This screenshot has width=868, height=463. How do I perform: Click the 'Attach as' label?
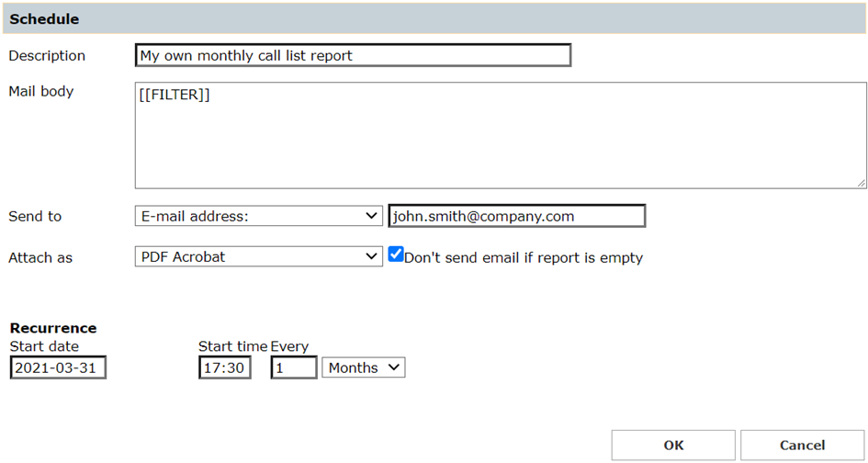click(x=40, y=258)
